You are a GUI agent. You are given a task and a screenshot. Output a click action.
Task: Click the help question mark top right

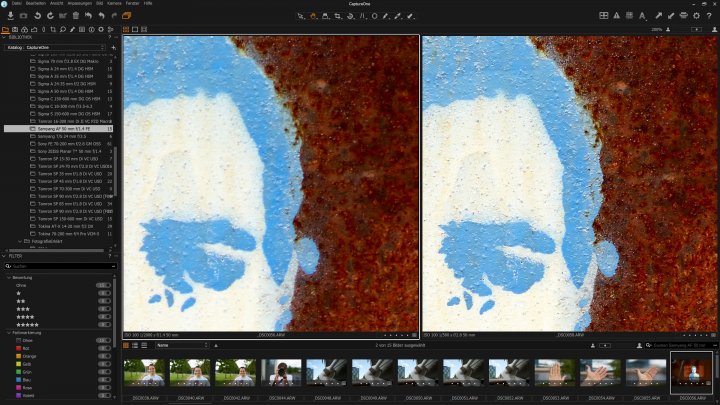[709, 16]
